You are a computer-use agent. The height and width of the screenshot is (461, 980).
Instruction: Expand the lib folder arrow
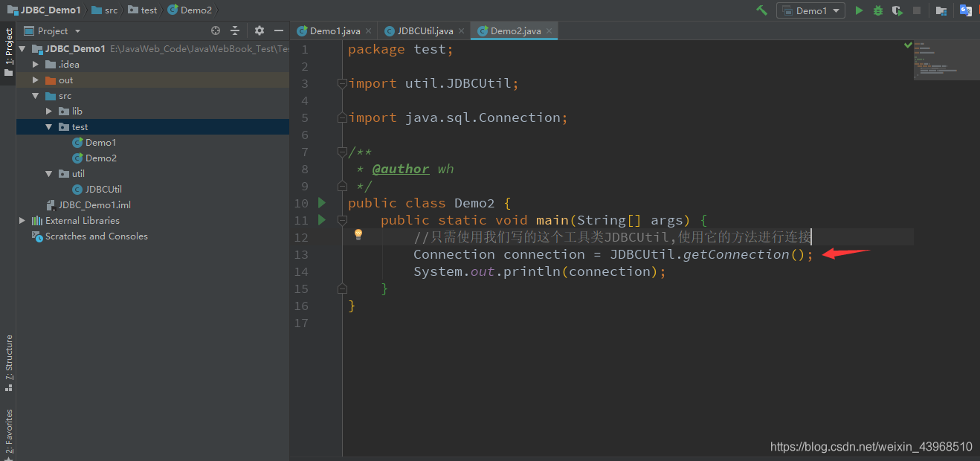[49, 112]
